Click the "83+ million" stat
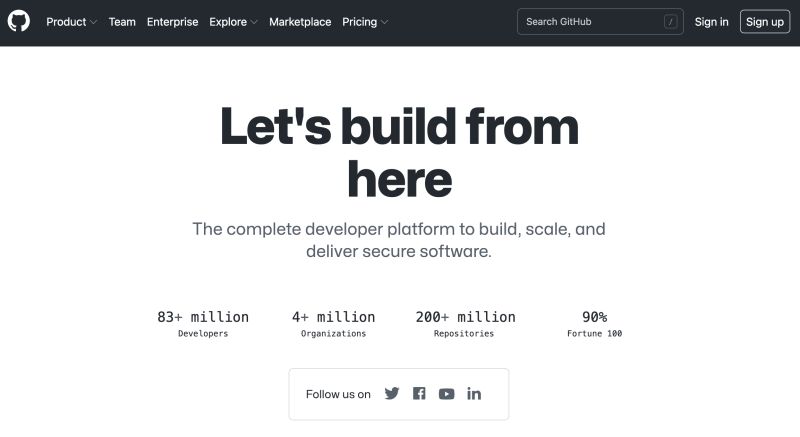Viewport: 800px width, 437px height. coord(203,317)
